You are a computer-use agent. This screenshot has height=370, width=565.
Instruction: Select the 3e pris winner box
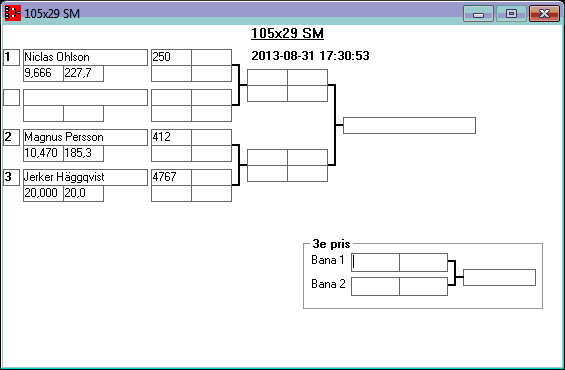499,277
